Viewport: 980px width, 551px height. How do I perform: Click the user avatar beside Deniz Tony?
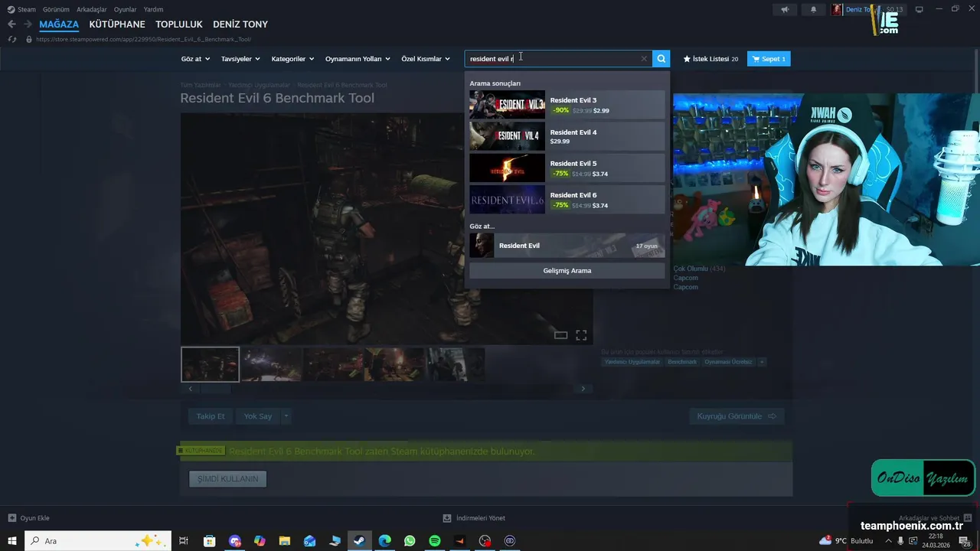838,9
